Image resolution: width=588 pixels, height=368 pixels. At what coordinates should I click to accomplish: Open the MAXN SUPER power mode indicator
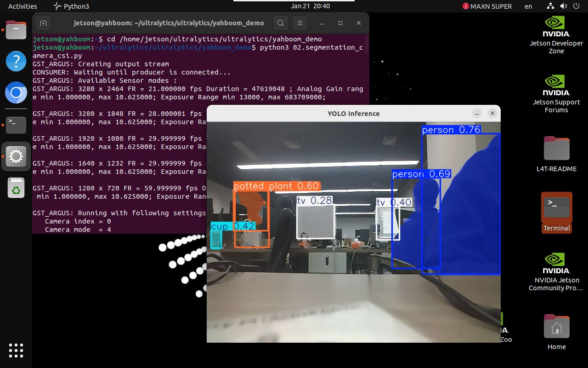tap(487, 6)
